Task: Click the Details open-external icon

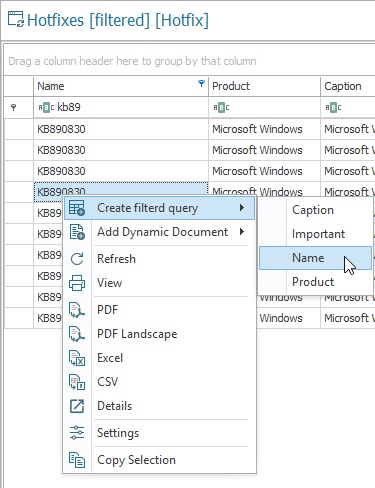Action: click(77, 406)
